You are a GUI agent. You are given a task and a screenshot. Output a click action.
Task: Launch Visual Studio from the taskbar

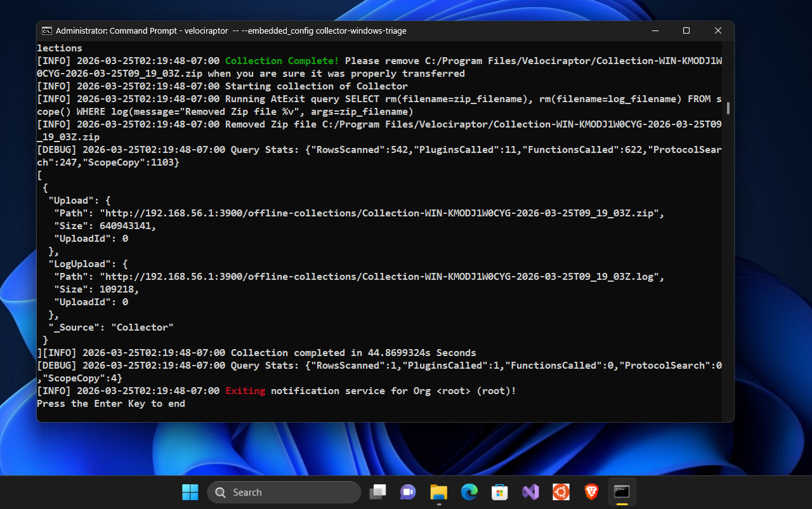click(530, 492)
